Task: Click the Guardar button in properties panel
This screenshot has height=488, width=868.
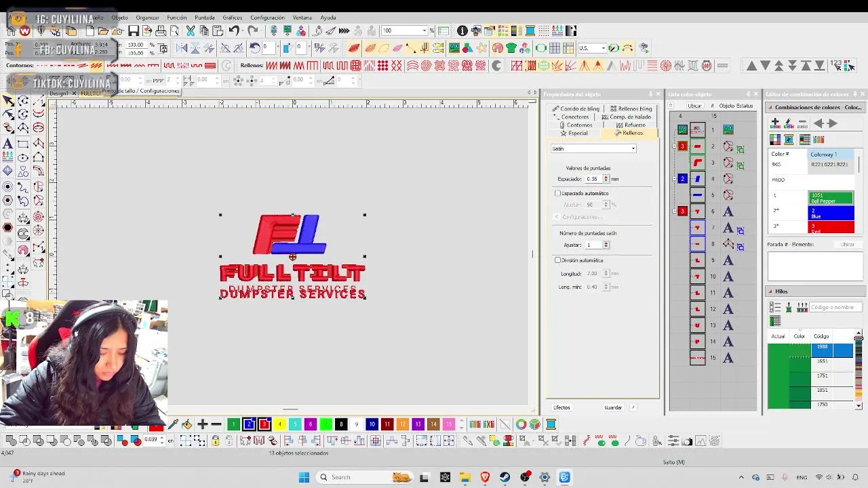Action: coord(613,407)
